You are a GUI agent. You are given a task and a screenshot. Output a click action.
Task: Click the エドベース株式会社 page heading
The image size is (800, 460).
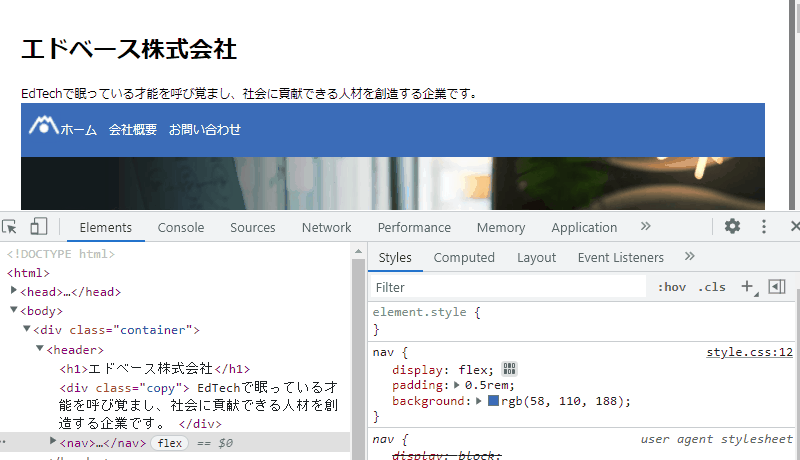129,49
